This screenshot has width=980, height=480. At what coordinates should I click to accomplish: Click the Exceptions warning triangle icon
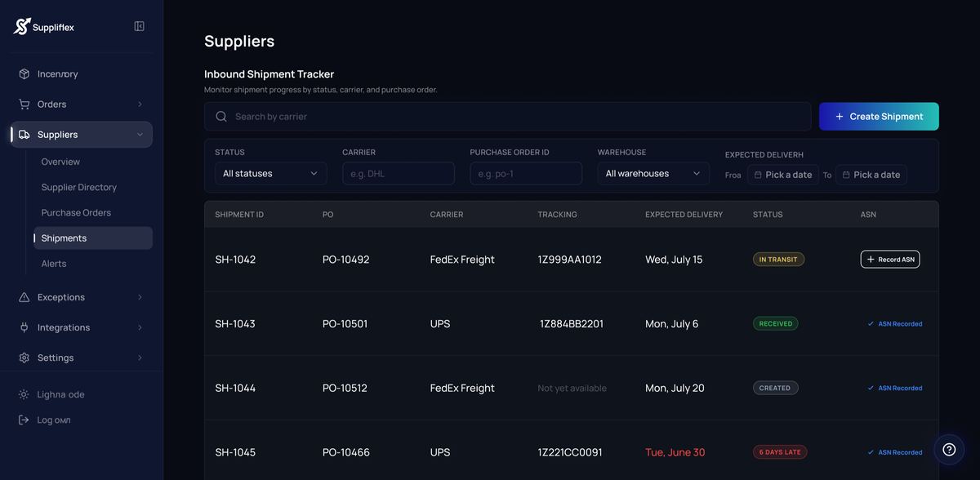(x=24, y=297)
